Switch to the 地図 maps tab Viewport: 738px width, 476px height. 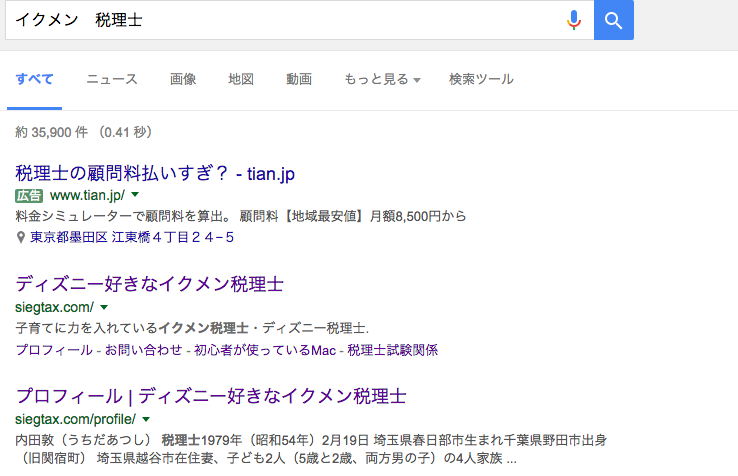[241, 80]
